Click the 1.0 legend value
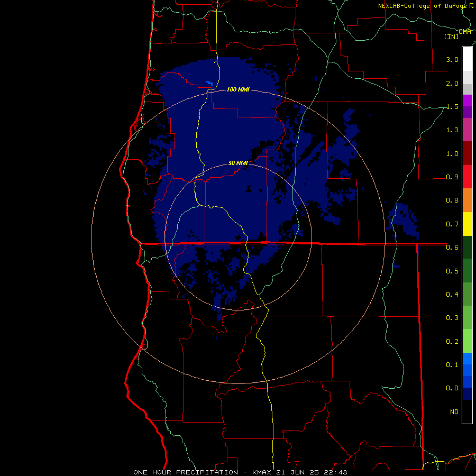The height and width of the screenshot is (476, 476). point(452,153)
